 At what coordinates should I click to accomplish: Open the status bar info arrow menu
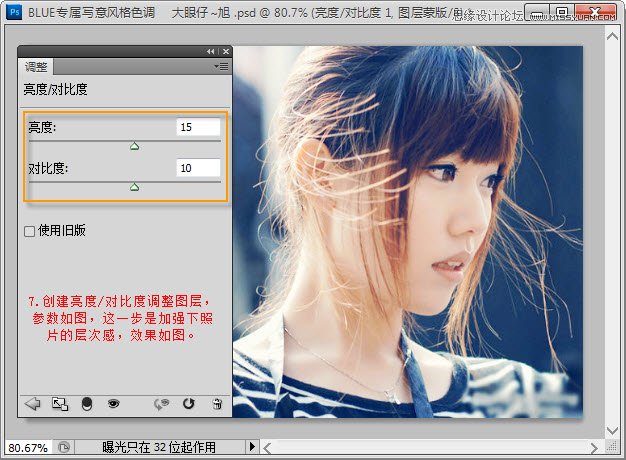(252, 446)
